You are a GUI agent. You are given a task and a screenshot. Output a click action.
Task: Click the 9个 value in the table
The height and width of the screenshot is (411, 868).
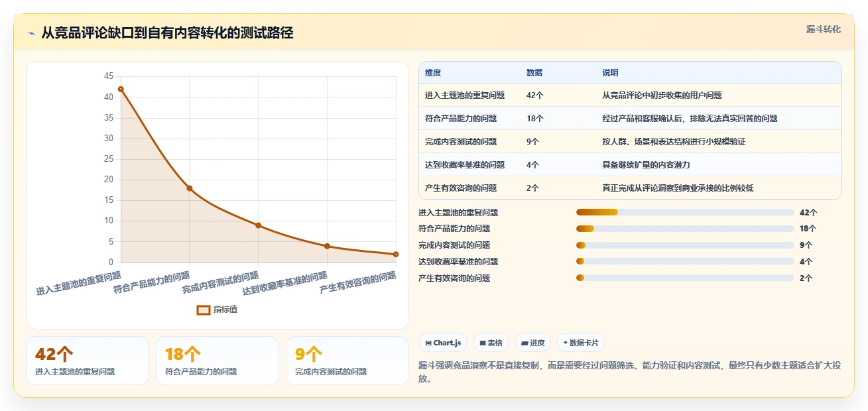(532, 142)
